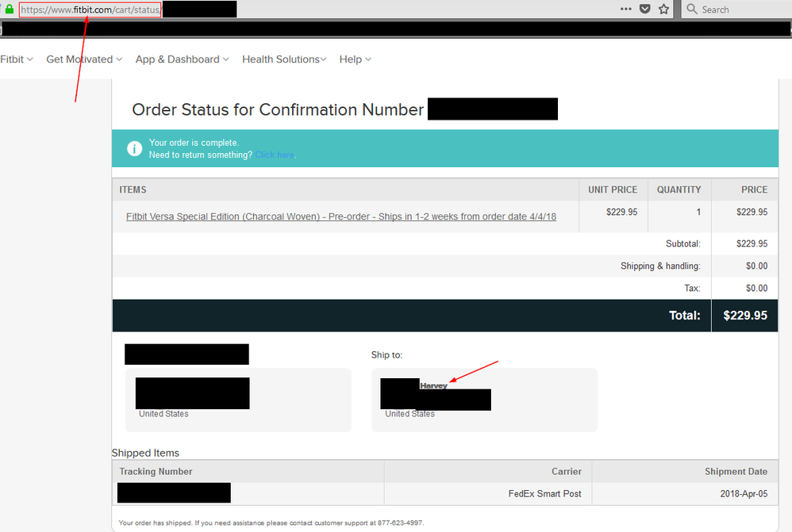
Task: Select the 2018-Apr-05 shipment date
Action: tap(744, 494)
